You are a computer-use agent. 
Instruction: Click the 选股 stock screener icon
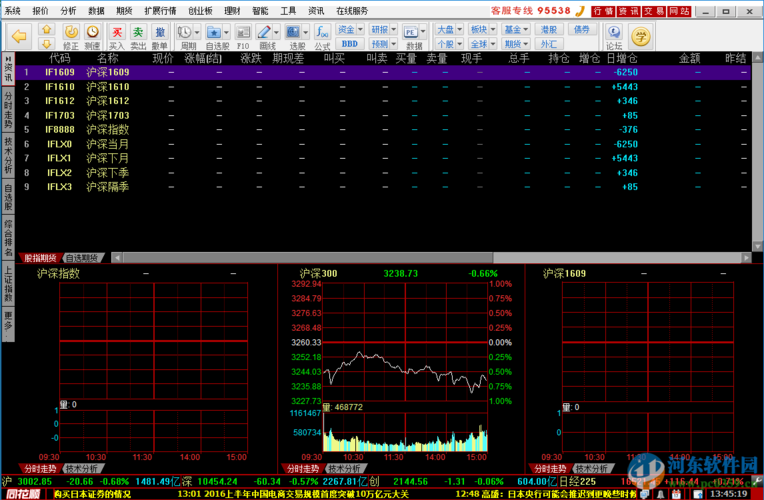coord(293,32)
